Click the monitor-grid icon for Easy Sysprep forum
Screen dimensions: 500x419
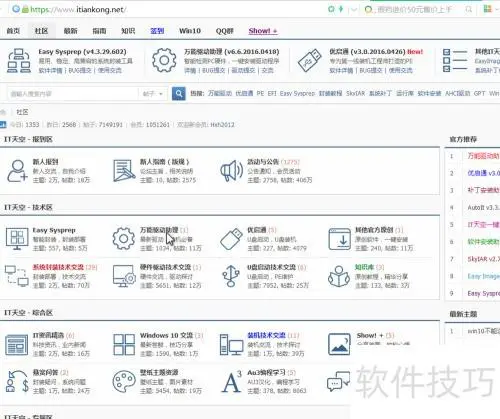17,239
